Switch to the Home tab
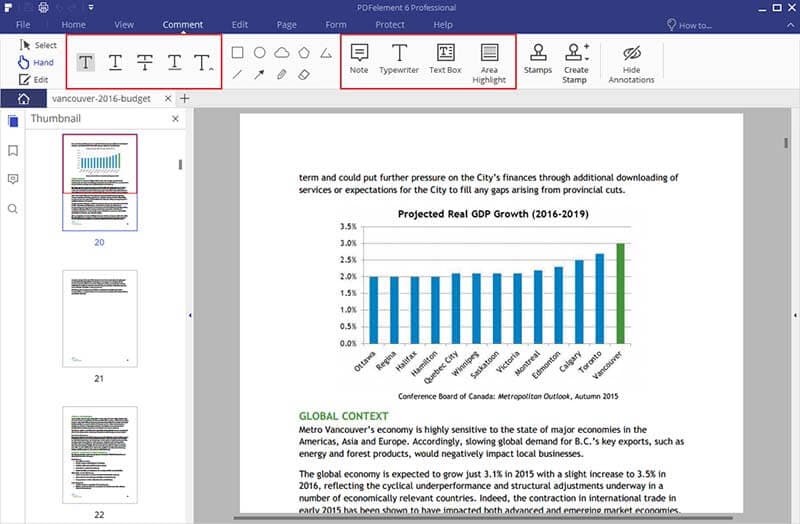The height and width of the screenshot is (524, 800). coord(73,24)
